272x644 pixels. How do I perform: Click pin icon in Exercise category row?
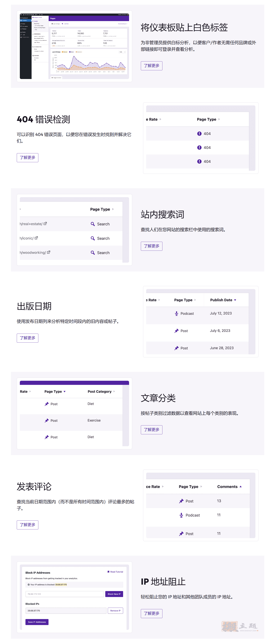tap(47, 421)
